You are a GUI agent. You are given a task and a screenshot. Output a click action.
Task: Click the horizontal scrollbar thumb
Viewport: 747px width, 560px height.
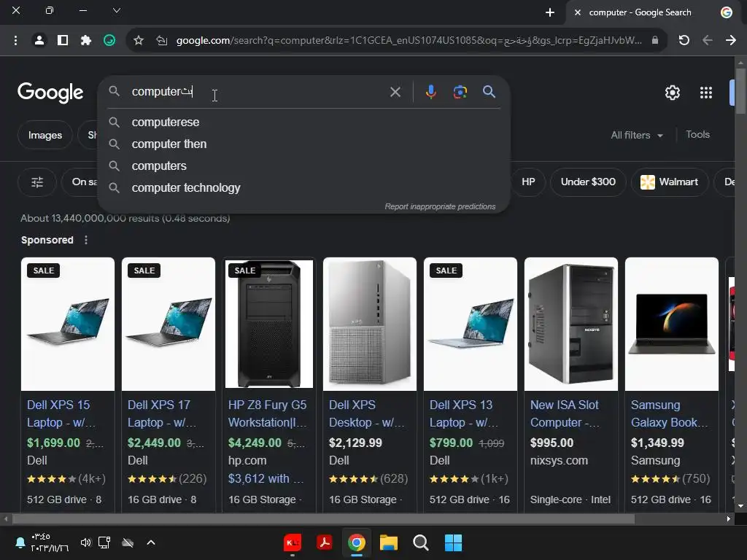pos(323,519)
